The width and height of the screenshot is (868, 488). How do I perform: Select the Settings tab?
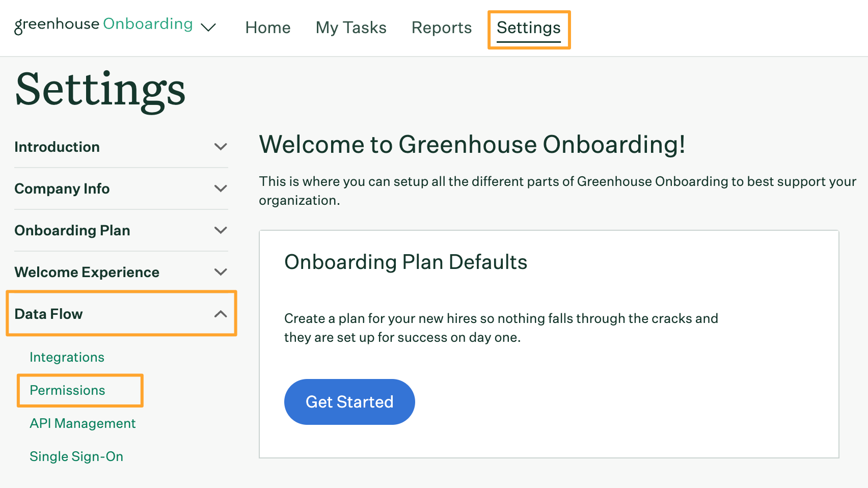[x=529, y=29]
